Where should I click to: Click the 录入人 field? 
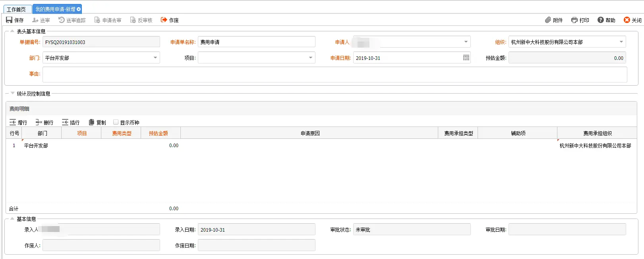[x=101, y=229]
